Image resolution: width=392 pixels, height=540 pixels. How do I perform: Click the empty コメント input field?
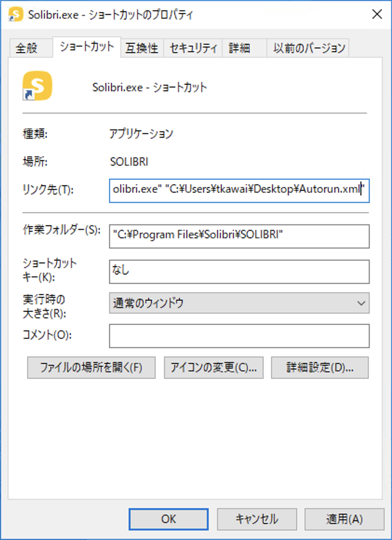click(239, 336)
